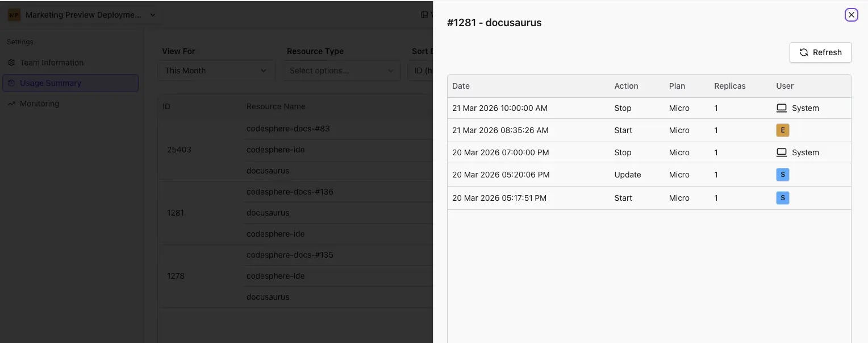Switch to the Monitoring section
Screen dimensions: 868x343
point(40,104)
